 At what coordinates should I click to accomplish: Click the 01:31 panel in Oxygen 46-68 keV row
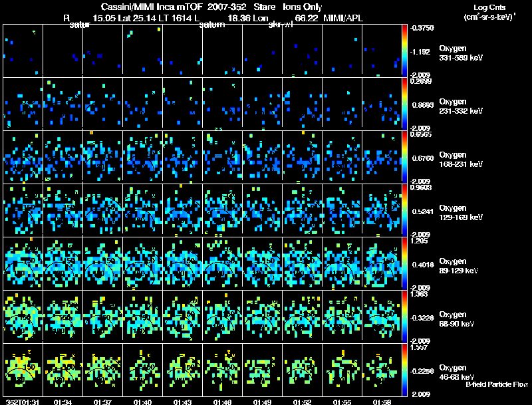click(23, 370)
